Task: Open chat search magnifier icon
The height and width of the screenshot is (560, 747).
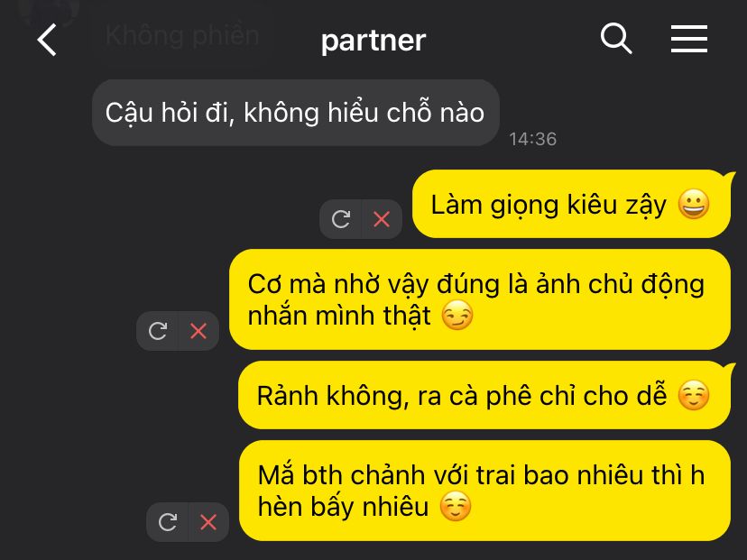Action: (616, 38)
